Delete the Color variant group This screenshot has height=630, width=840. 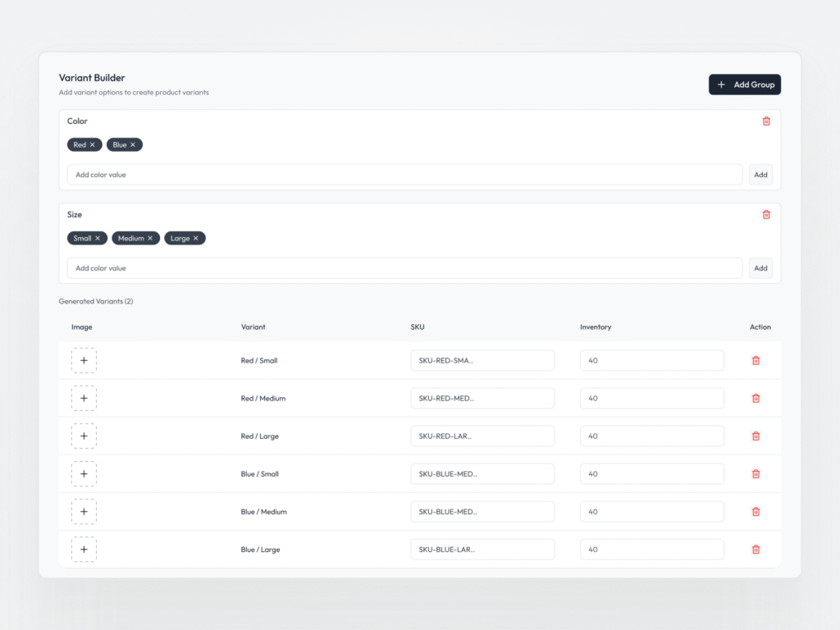point(766,121)
